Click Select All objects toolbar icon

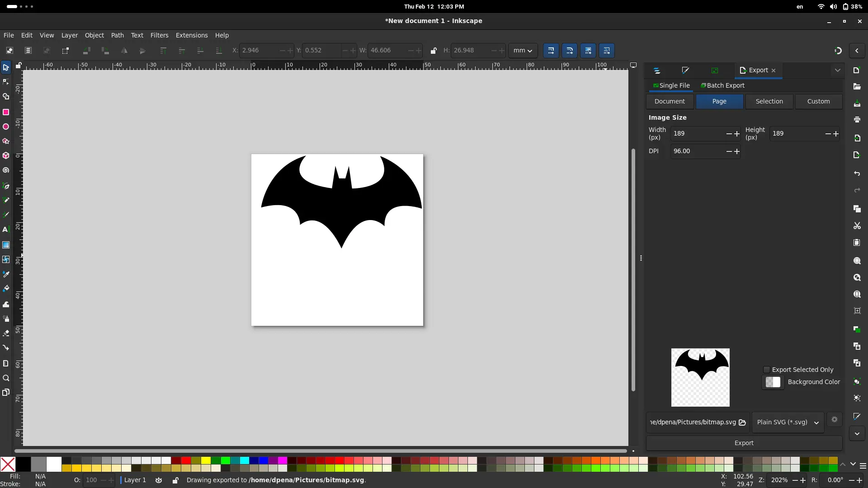[x=9, y=51]
